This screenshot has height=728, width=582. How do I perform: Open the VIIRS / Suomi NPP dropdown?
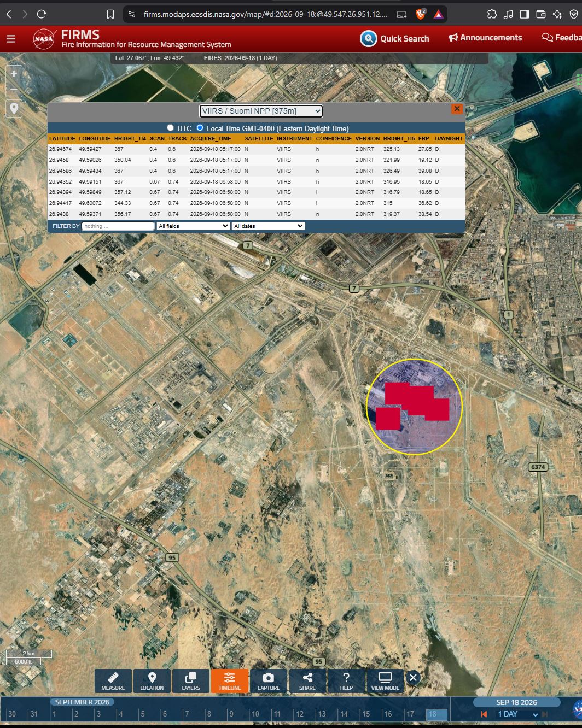261,111
